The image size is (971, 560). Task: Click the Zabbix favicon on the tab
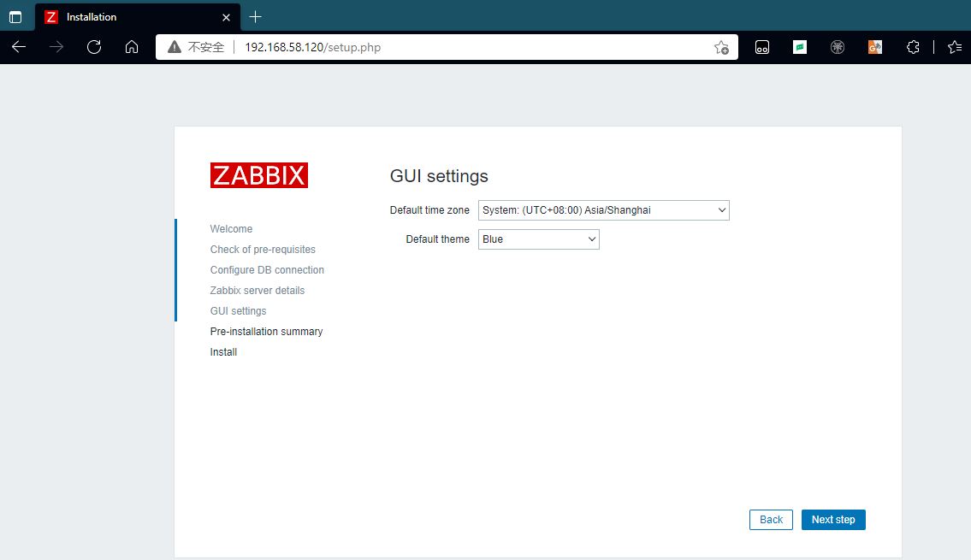click(x=51, y=17)
